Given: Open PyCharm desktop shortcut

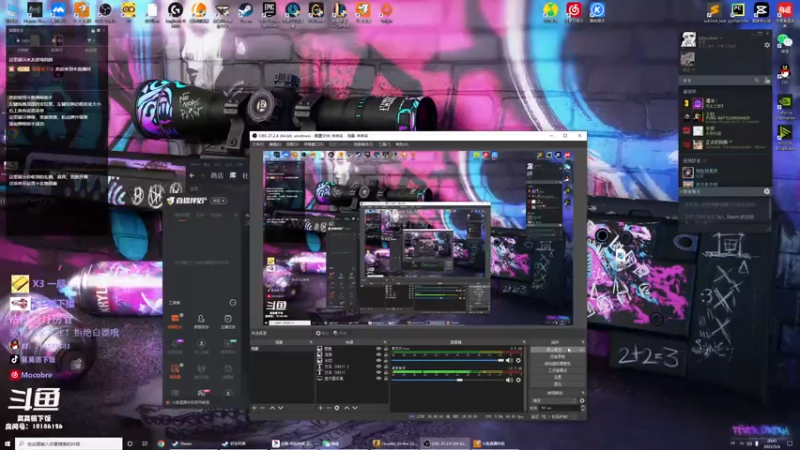Looking at the screenshot, I should click(737, 10).
